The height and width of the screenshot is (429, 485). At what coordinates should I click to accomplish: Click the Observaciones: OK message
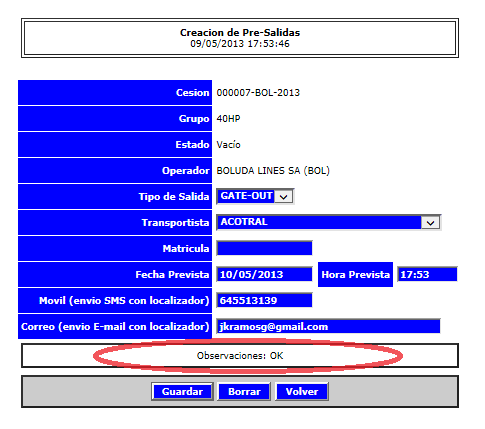coord(240,356)
